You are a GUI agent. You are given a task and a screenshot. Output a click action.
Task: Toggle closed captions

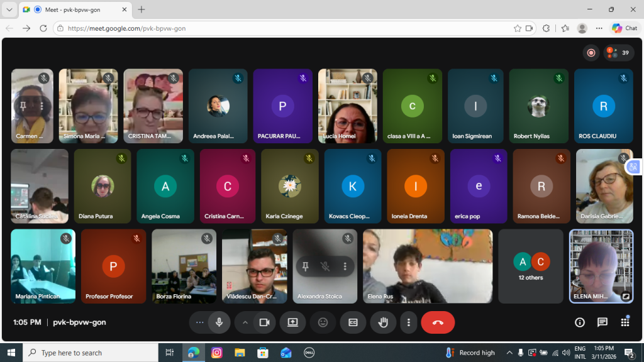point(353,322)
